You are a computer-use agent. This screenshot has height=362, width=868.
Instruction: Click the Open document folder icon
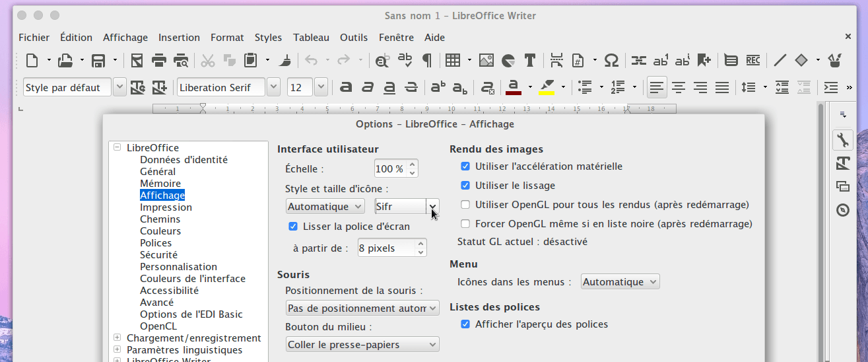click(65, 61)
